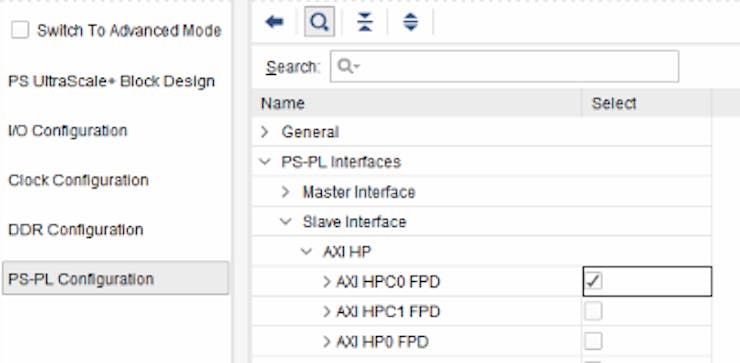This screenshot has width=740, height=363.
Task: Select the PS-PL Interfaces row label
Action: [341, 162]
